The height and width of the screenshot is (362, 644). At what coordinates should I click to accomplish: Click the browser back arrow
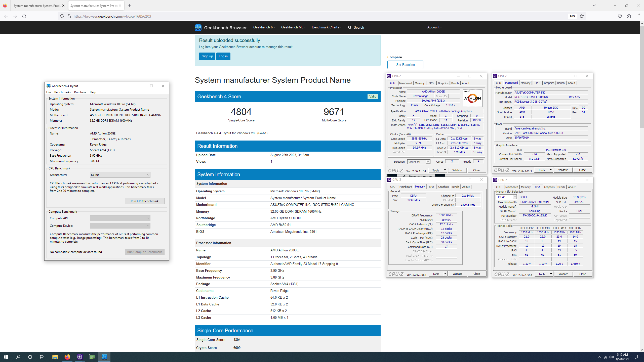6,16
